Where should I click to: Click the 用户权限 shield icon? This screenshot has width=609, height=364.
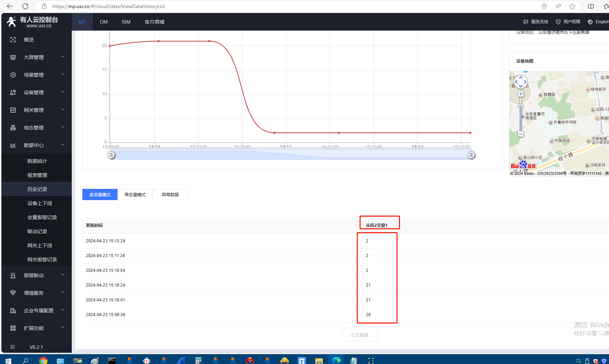pos(558,22)
